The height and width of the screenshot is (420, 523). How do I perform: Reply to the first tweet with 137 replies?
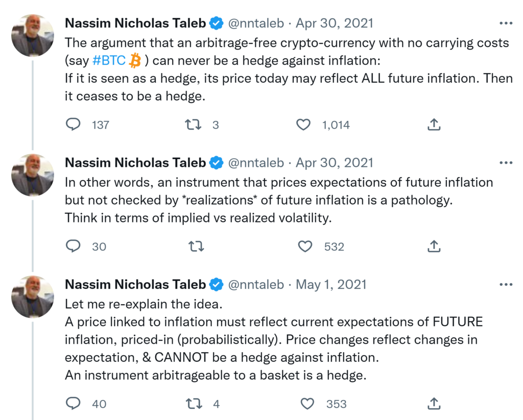(x=74, y=125)
